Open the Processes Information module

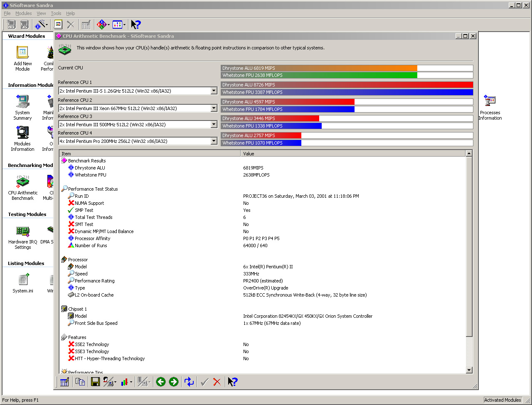490,108
